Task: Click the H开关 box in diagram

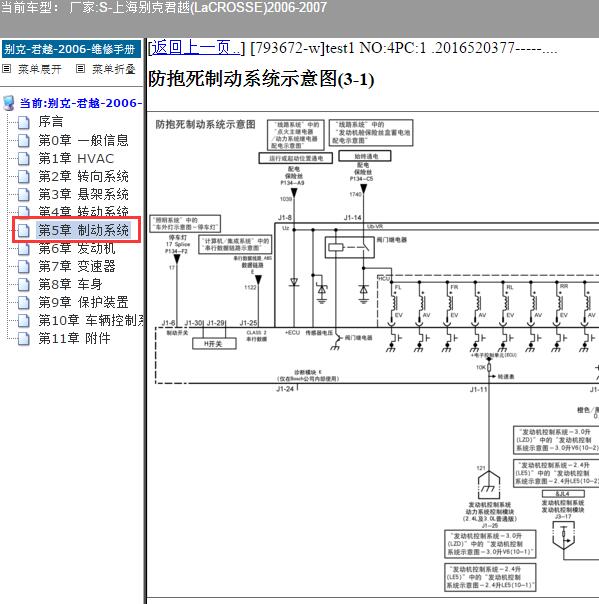Action: [x=214, y=344]
